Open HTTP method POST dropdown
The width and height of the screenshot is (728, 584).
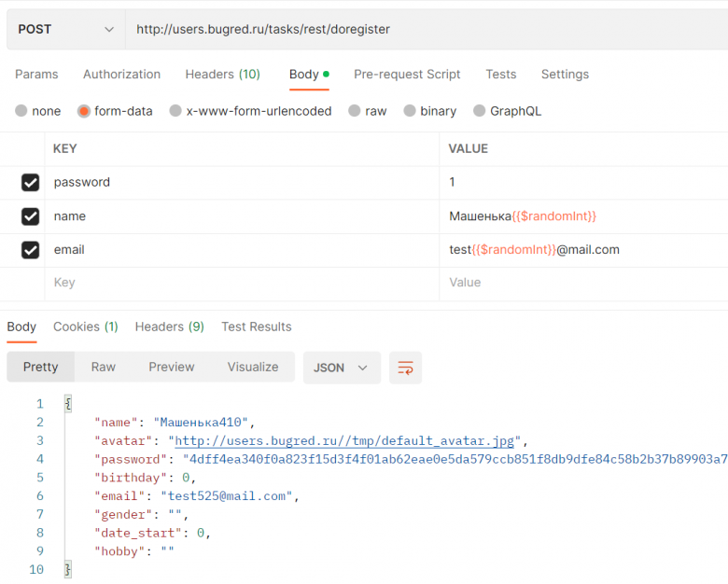[66, 29]
